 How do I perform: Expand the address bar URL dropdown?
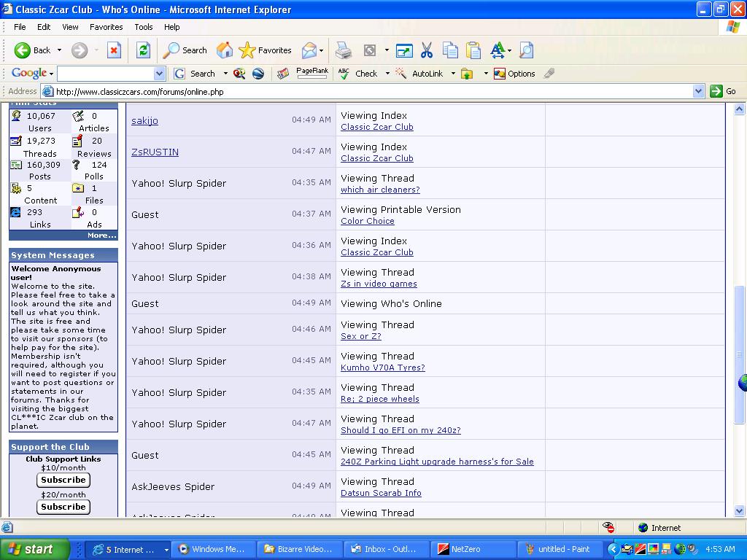(698, 91)
